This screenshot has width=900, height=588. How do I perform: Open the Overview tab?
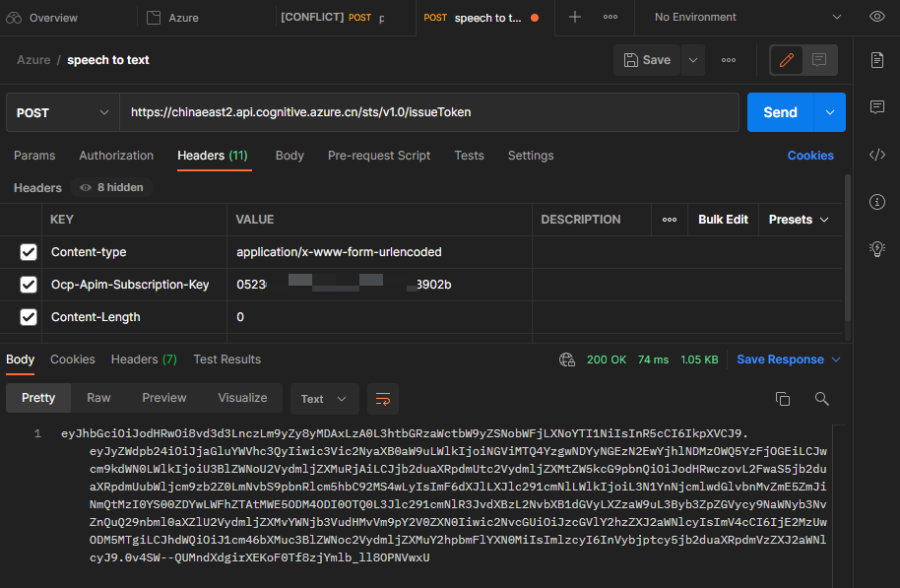[x=42, y=18]
